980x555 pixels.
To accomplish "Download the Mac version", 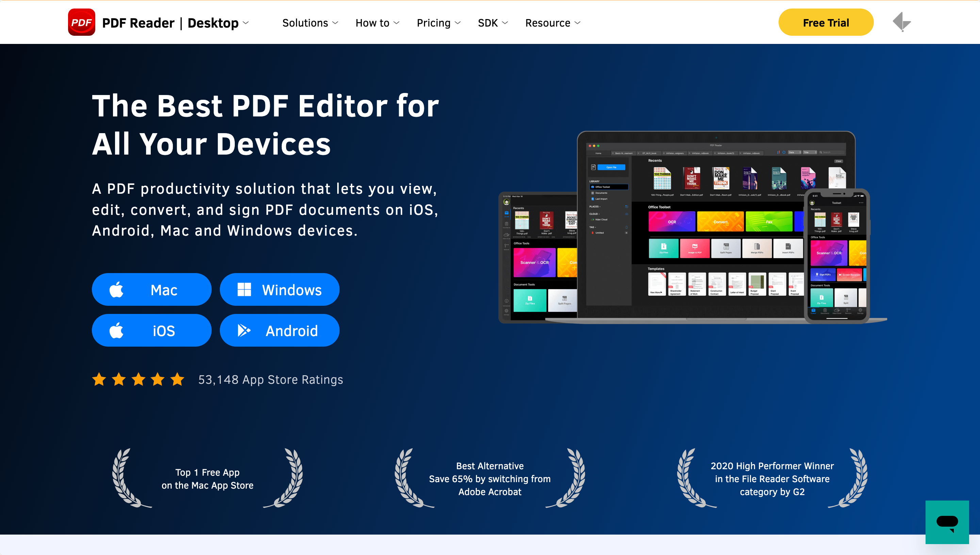I will pyautogui.click(x=151, y=290).
